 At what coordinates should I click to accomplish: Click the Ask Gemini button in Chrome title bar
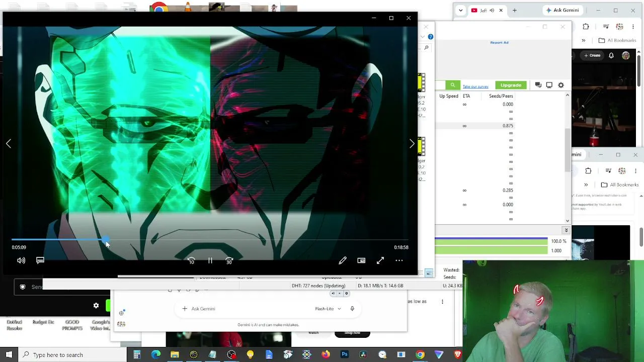tap(562, 10)
